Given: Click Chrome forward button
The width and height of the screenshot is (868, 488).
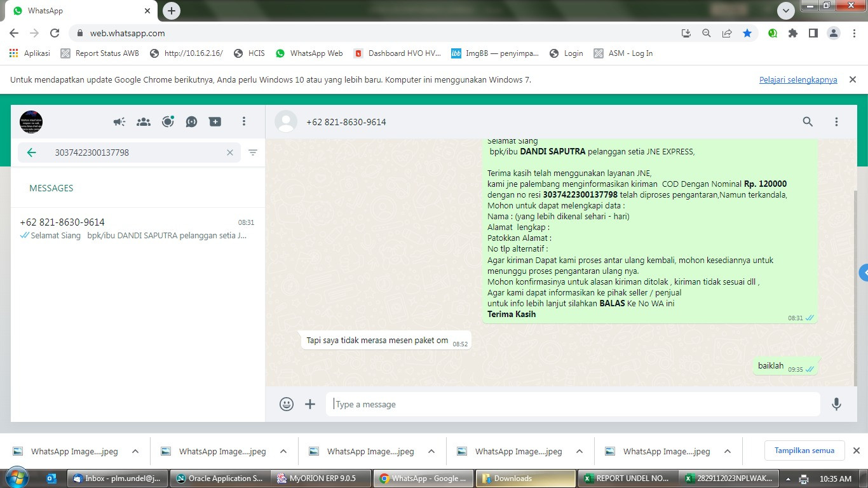Looking at the screenshot, I should coord(34,33).
